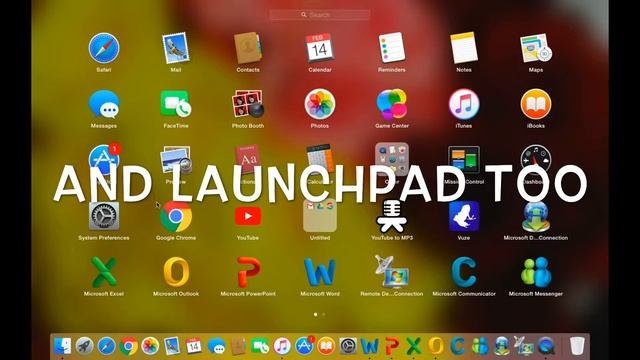Launch PowerPoint from the Dock
The width and height of the screenshot is (640, 360).
click(x=392, y=346)
